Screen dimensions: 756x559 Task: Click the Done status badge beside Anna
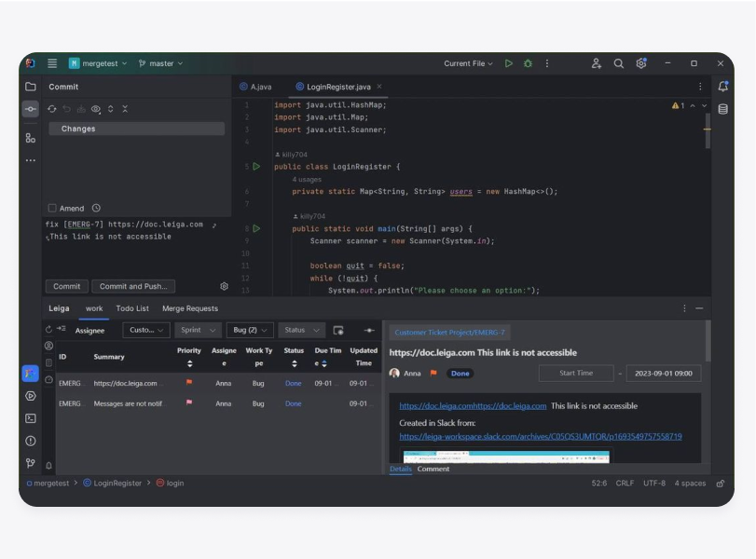(x=460, y=374)
